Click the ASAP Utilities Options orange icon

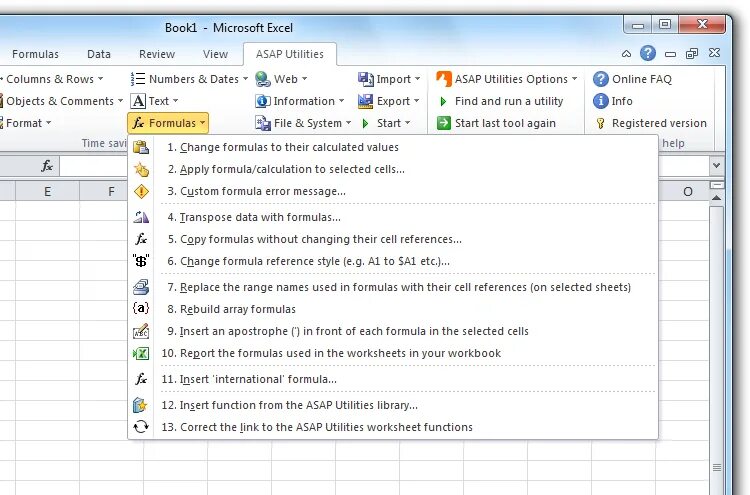tap(443, 79)
